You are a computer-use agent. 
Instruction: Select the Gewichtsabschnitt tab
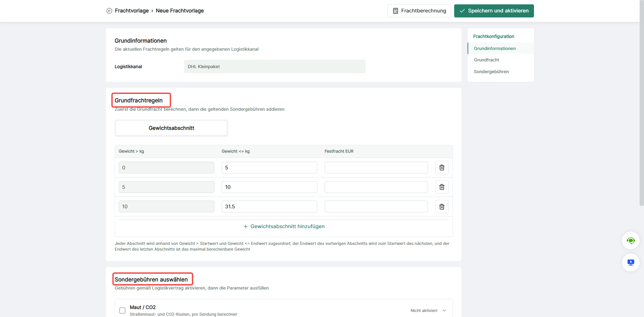pos(171,128)
